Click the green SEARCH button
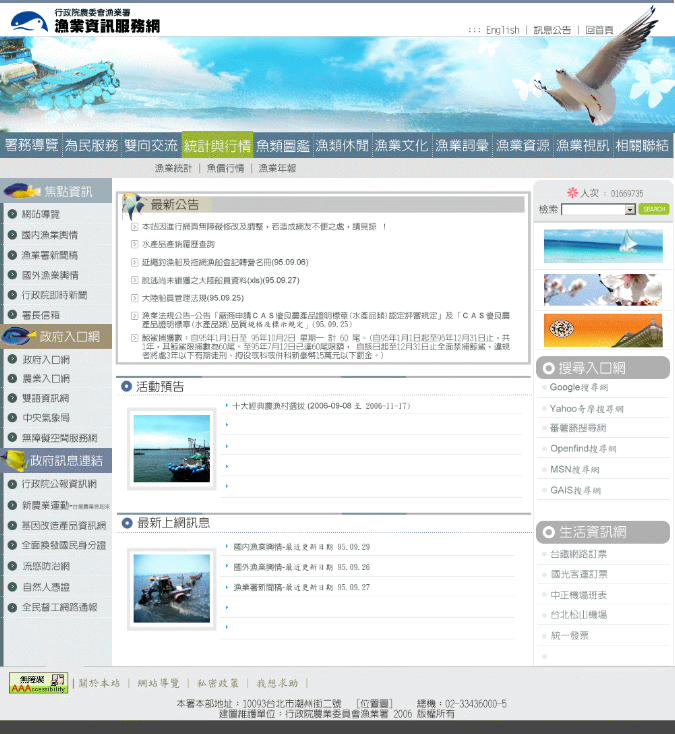This screenshot has height=734, width=675. 653,209
